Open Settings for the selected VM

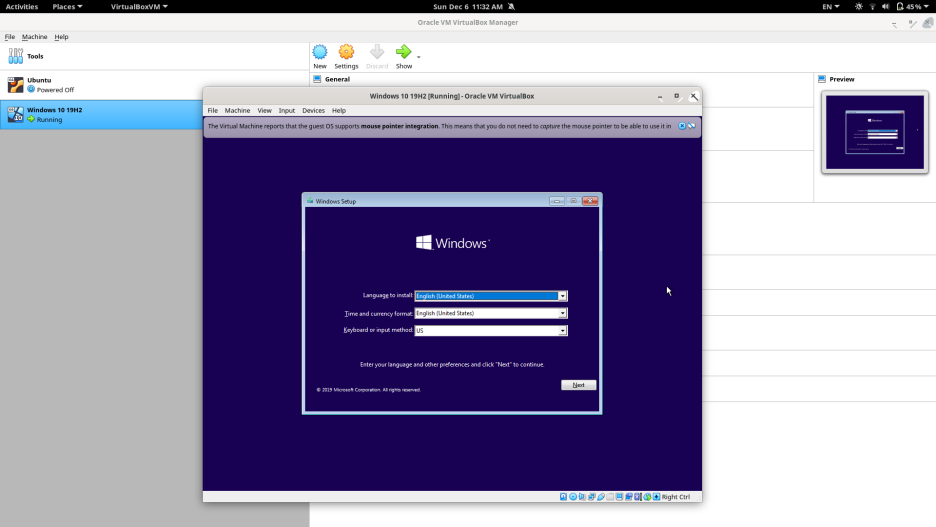coord(346,57)
